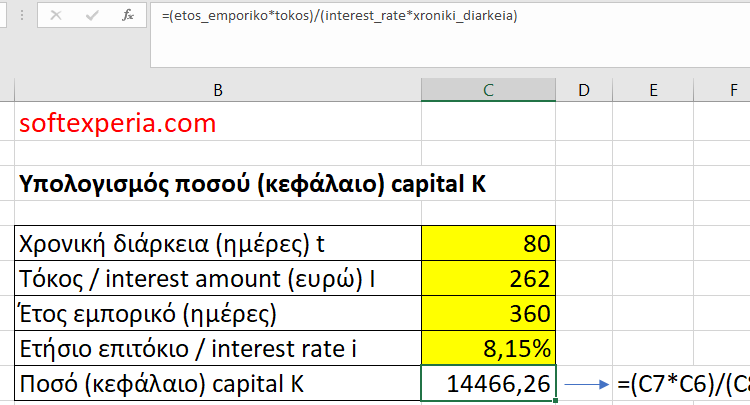The image size is (750, 405).
Task: Select column C header
Action: tap(488, 90)
